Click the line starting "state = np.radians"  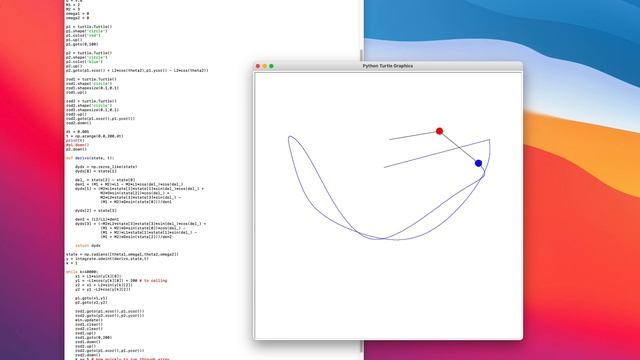122,254
